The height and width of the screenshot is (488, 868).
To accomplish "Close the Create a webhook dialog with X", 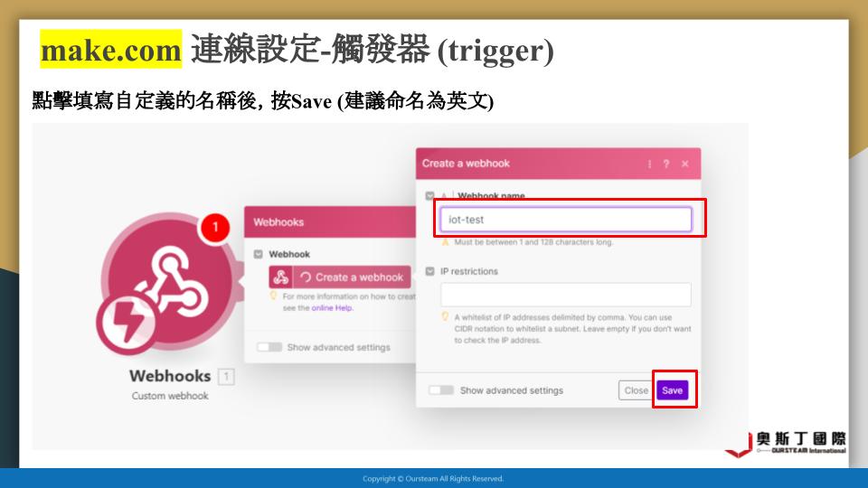I will (x=684, y=164).
